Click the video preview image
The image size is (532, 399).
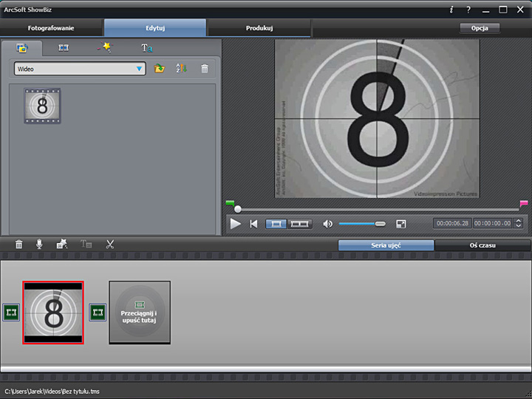(377, 118)
